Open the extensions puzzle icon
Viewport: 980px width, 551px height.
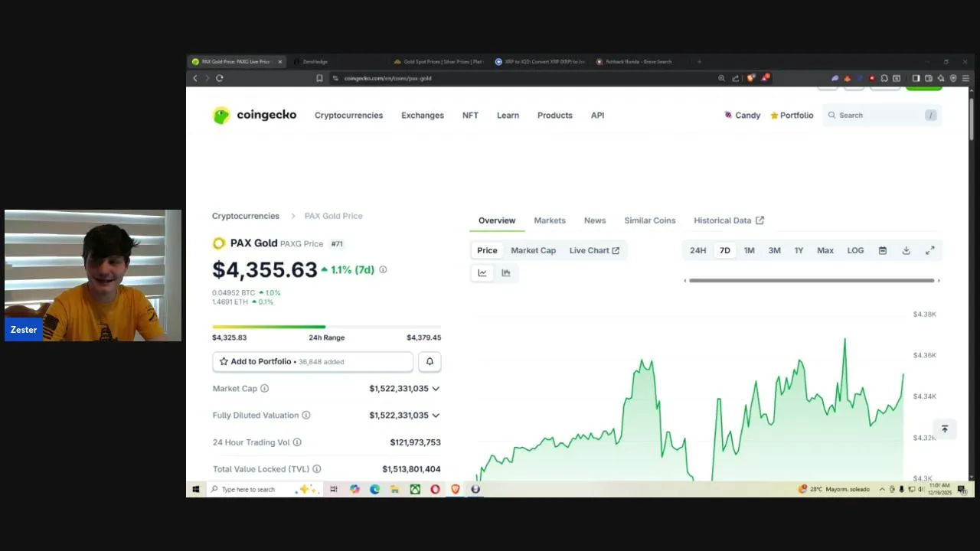(884, 78)
